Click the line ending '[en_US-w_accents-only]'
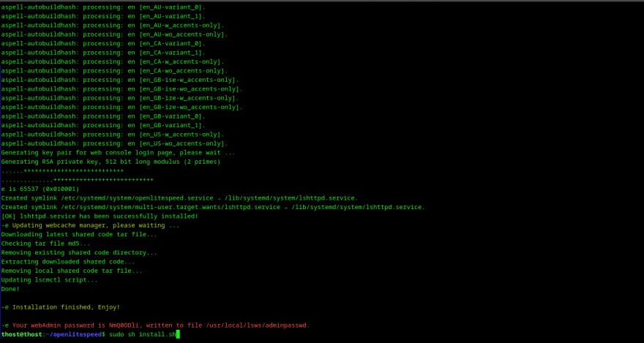 pos(113,134)
